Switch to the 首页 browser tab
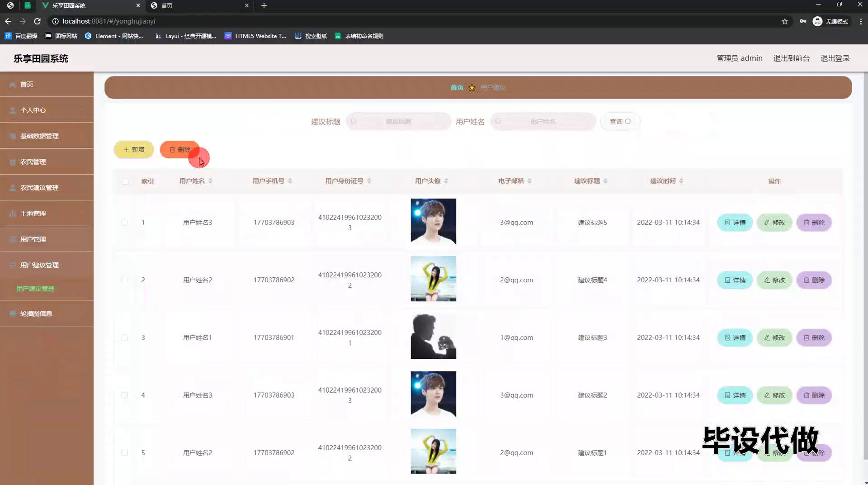The height and width of the screenshot is (485, 868). [x=200, y=5]
